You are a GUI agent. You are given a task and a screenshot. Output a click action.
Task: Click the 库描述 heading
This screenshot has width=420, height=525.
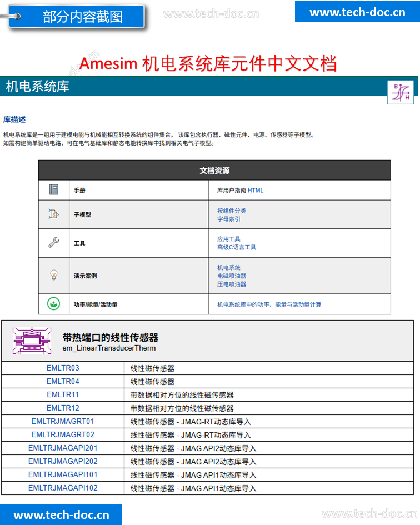tap(14, 119)
